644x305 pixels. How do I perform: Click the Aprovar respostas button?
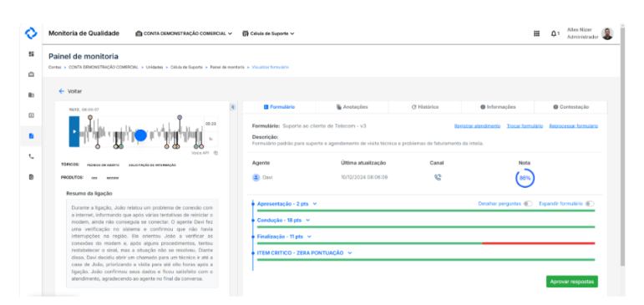tap(571, 282)
